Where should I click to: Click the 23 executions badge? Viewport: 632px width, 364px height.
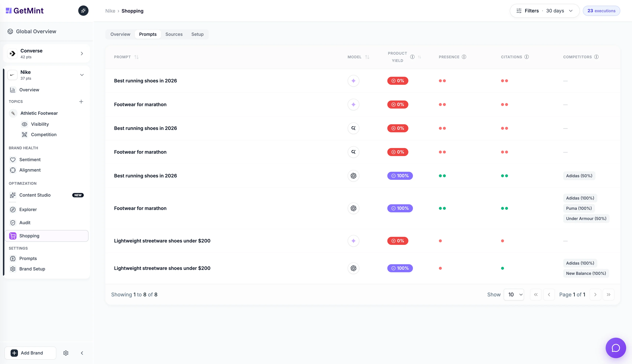[601, 11]
